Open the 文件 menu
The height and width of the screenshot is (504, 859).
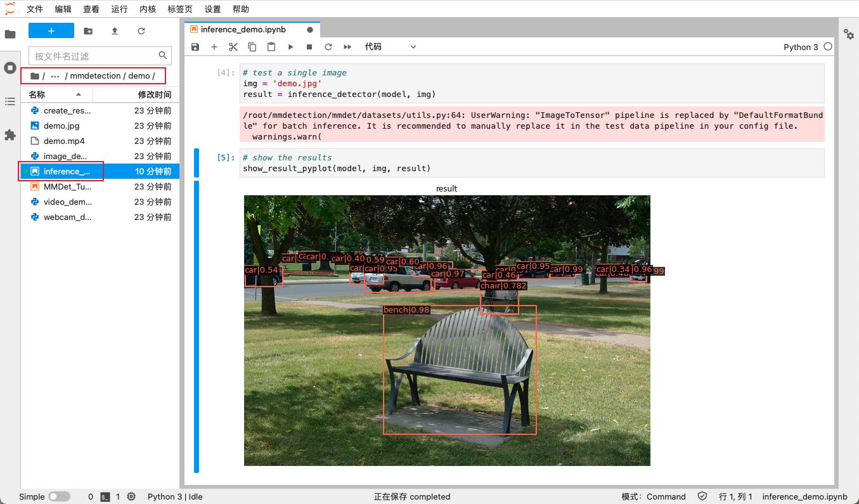click(35, 9)
